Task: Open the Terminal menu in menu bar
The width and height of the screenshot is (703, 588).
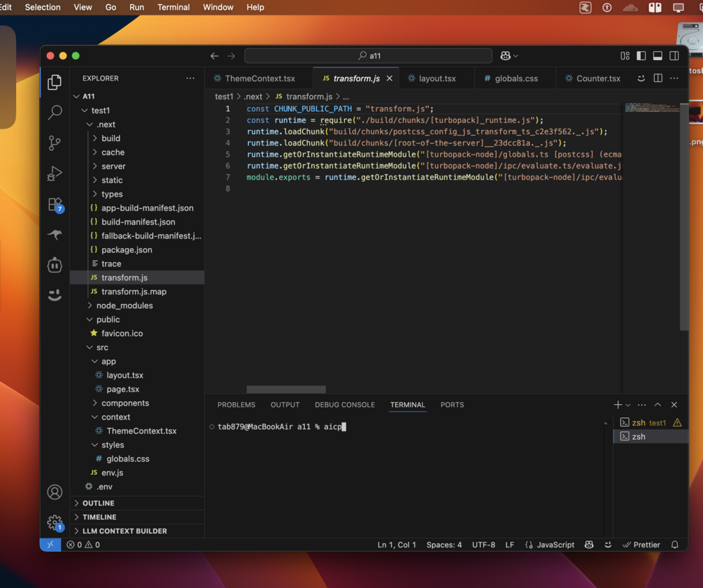Action: 173,7
